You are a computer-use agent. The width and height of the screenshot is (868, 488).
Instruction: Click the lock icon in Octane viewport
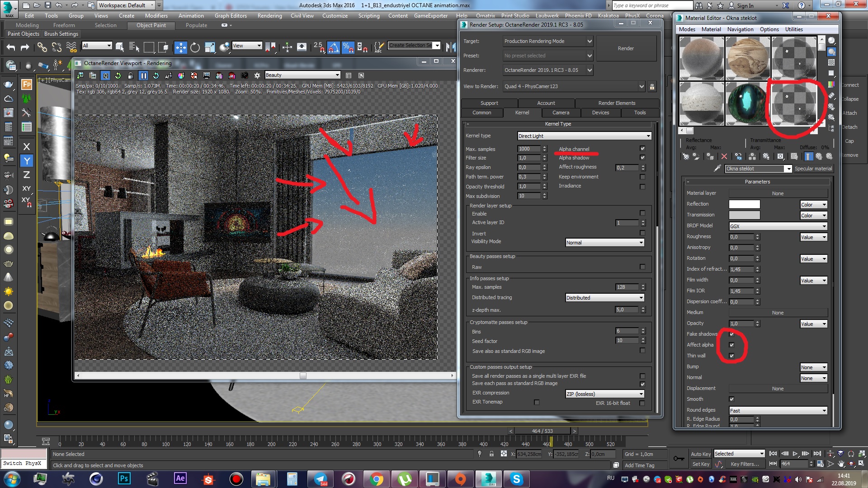131,75
